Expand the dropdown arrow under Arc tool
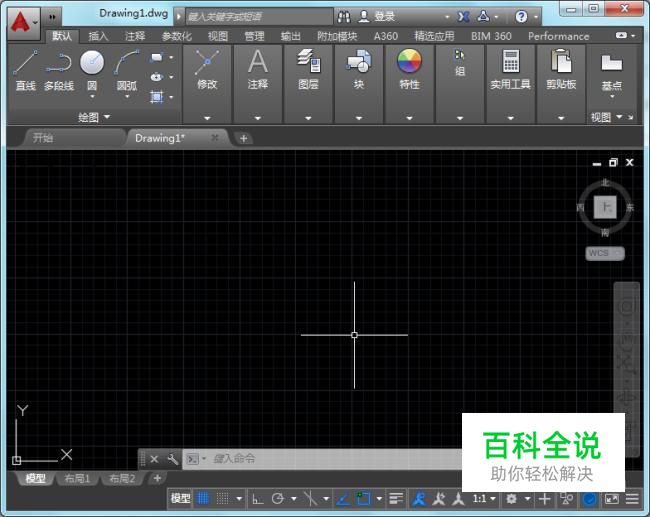 tap(127, 97)
